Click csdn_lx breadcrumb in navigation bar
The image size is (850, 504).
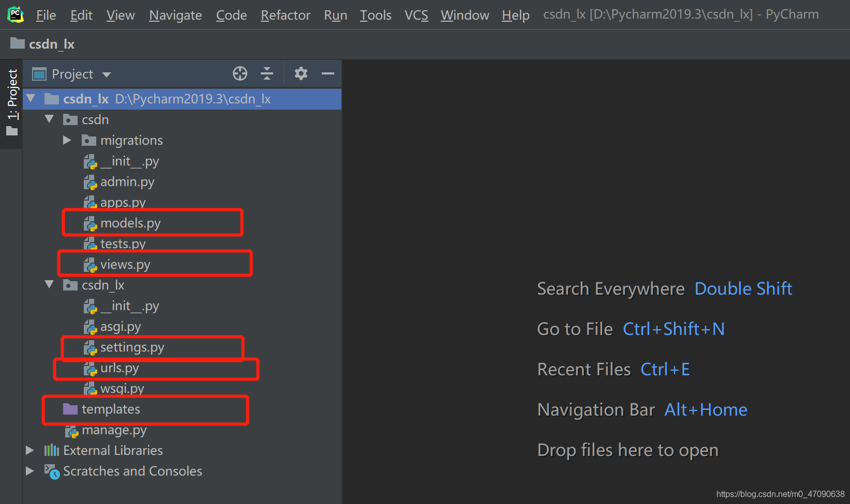(x=52, y=44)
